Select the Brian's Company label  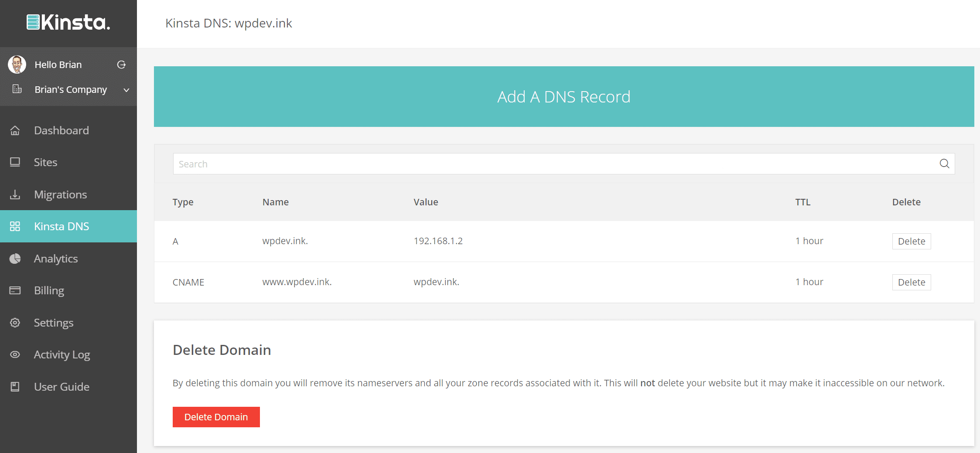pyautogui.click(x=71, y=89)
